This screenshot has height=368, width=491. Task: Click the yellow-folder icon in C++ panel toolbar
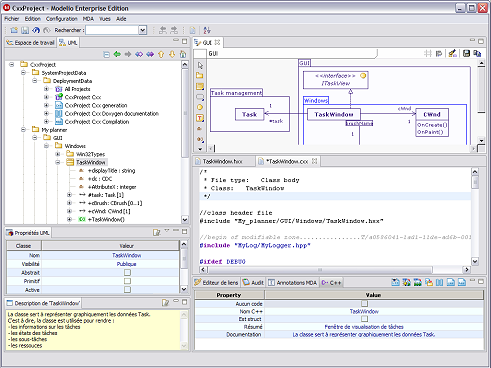(429, 283)
